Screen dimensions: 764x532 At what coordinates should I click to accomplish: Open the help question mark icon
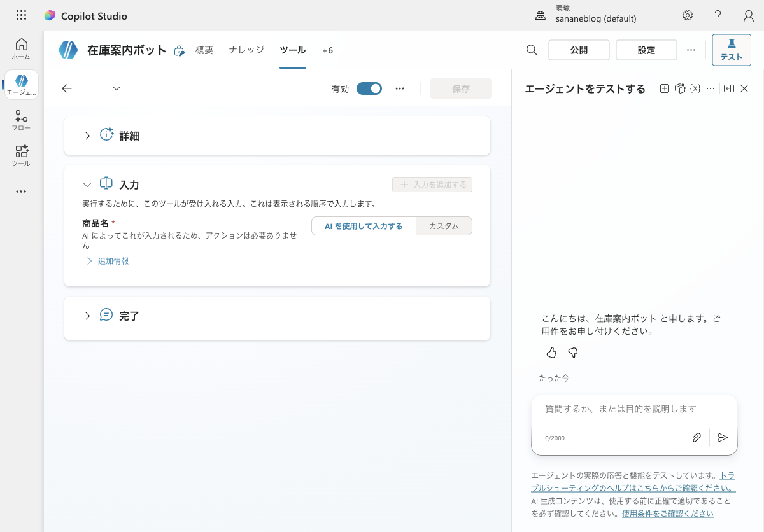[718, 15]
